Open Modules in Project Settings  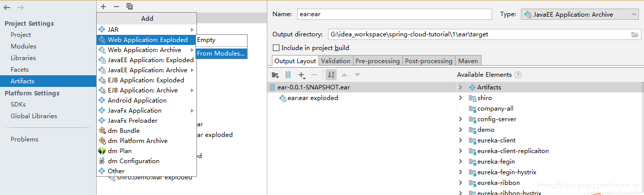[23, 46]
